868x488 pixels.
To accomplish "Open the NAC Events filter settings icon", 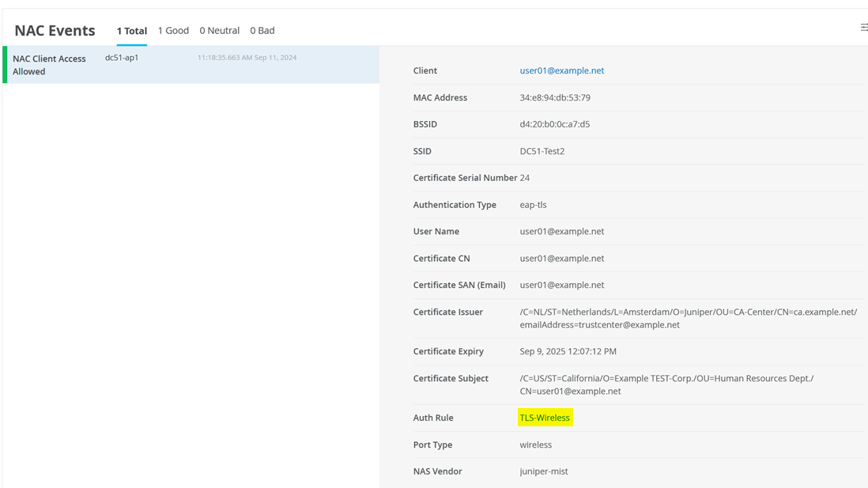I will (863, 28).
